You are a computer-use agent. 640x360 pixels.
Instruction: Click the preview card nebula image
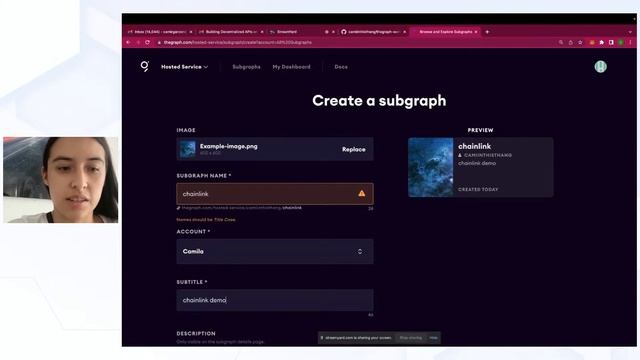coord(431,167)
